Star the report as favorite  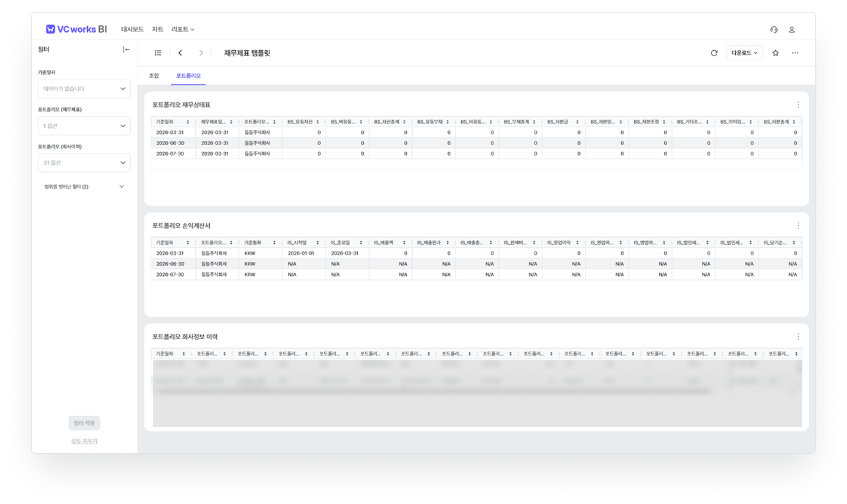[x=775, y=53]
